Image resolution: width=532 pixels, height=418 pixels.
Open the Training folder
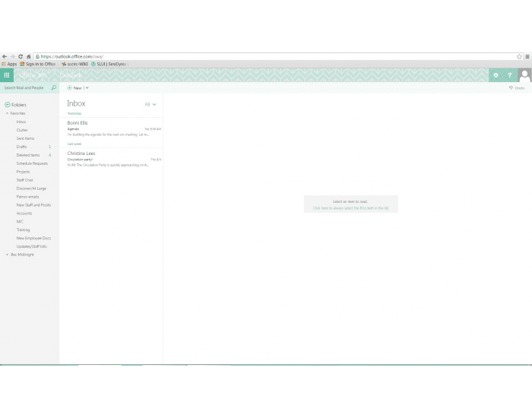23,230
